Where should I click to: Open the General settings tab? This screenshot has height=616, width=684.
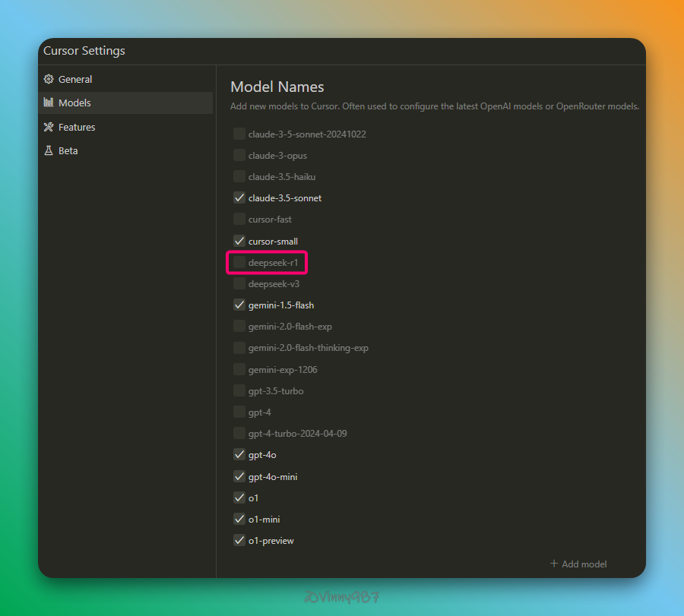75,79
